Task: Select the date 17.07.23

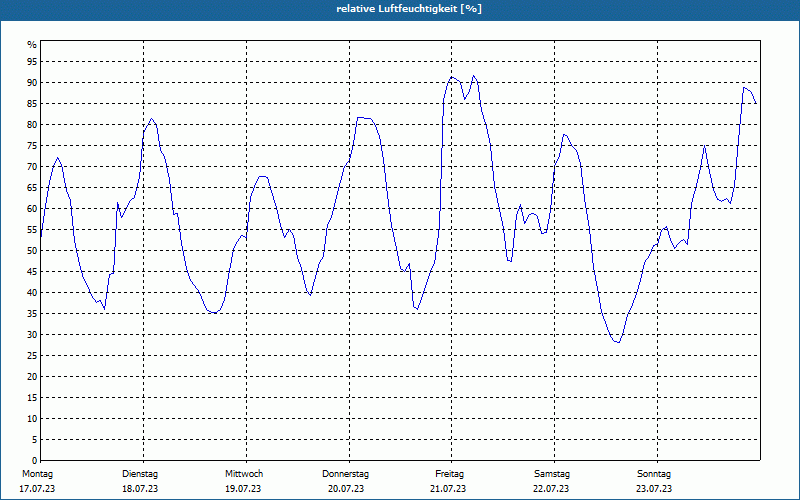Action: 37,488
